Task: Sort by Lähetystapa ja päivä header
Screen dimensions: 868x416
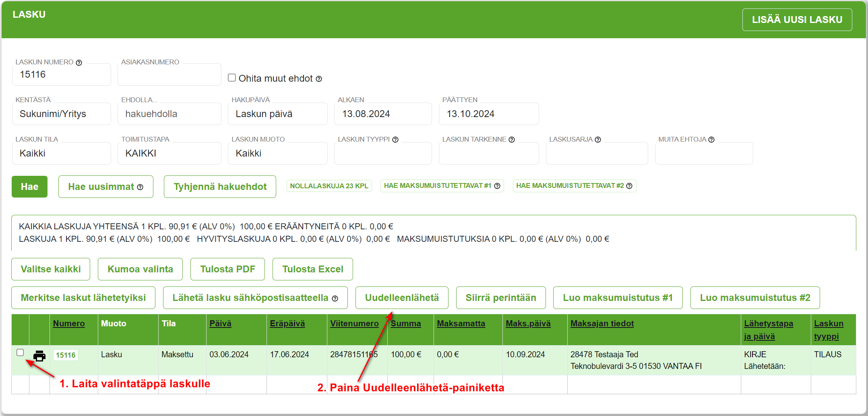Action: click(769, 330)
